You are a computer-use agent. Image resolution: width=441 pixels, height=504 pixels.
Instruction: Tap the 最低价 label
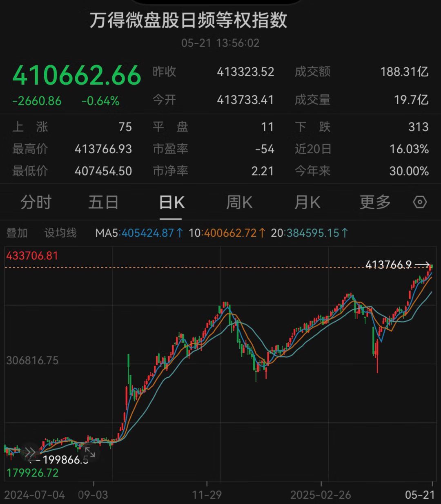[x=30, y=171]
